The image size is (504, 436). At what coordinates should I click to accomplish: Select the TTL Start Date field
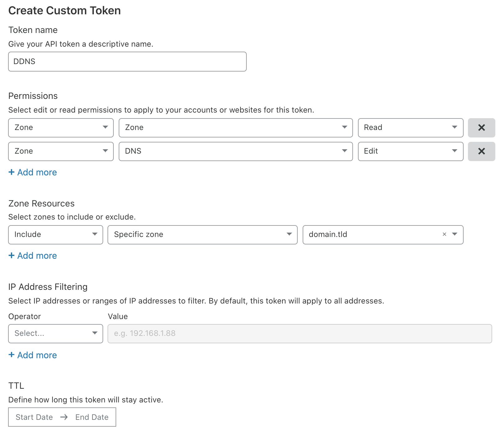point(34,417)
